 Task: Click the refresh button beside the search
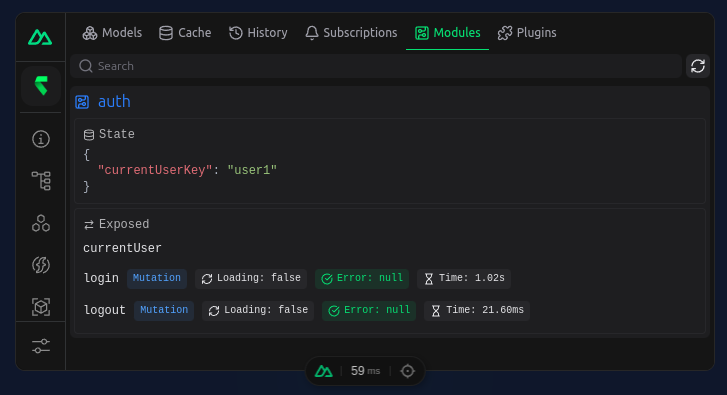click(x=698, y=66)
